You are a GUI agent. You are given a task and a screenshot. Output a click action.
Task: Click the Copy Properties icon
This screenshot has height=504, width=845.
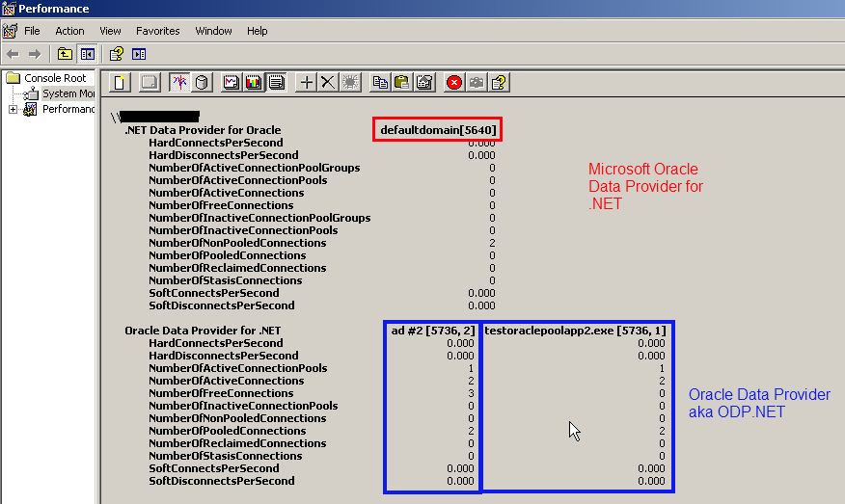(380, 83)
